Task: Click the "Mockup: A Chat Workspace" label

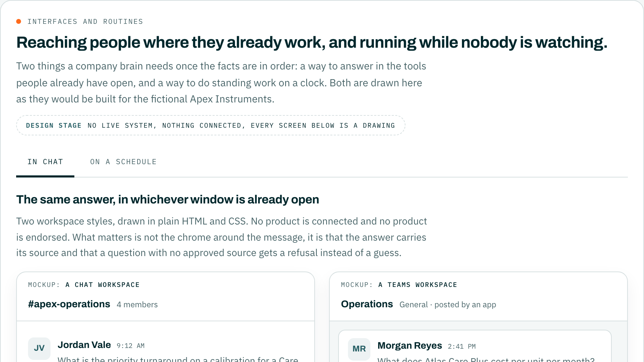Action: tap(84, 284)
